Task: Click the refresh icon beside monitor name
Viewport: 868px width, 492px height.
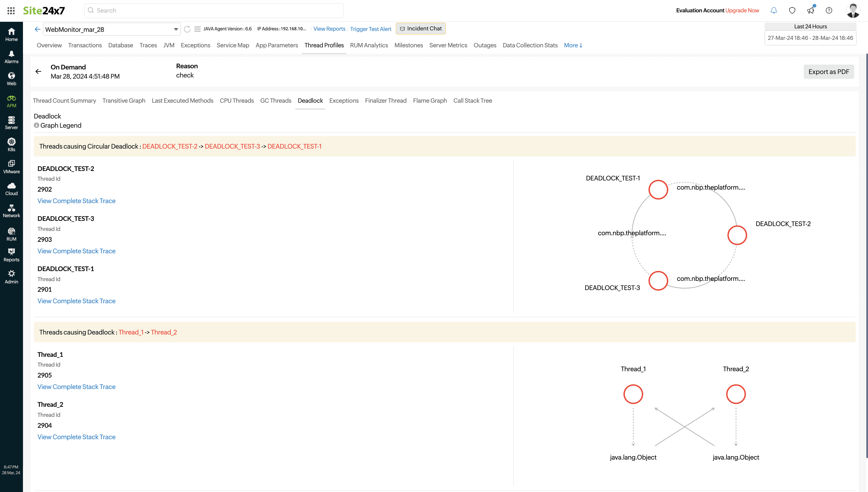Action: point(187,29)
